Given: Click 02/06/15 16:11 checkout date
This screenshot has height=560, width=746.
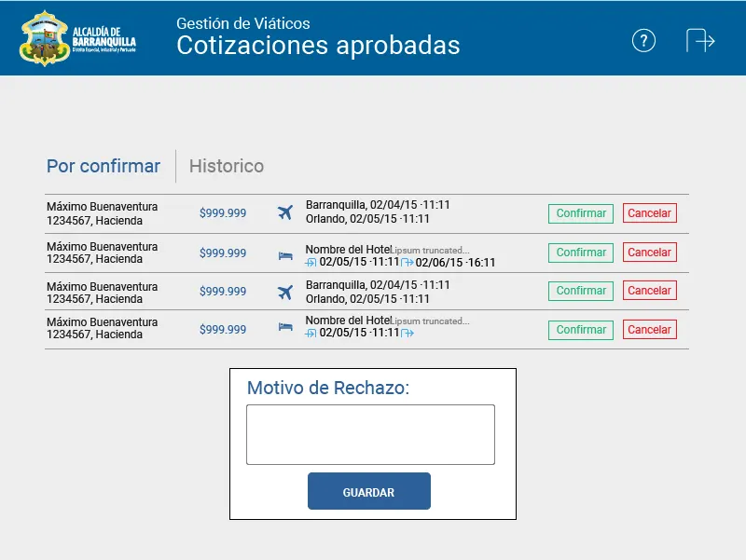Looking at the screenshot, I should [455, 263].
